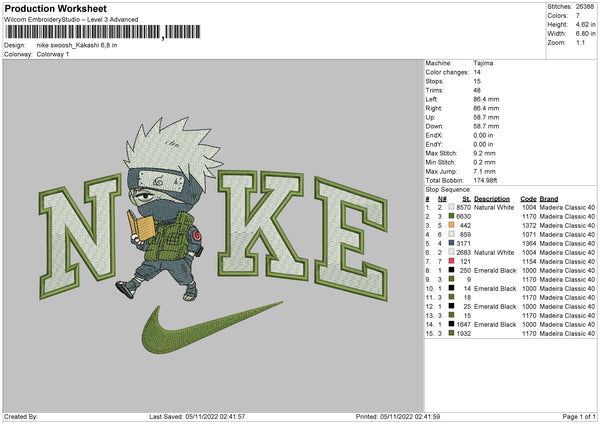Click the Width value '6.80 in'
The image size is (600, 424).
click(585, 34)
